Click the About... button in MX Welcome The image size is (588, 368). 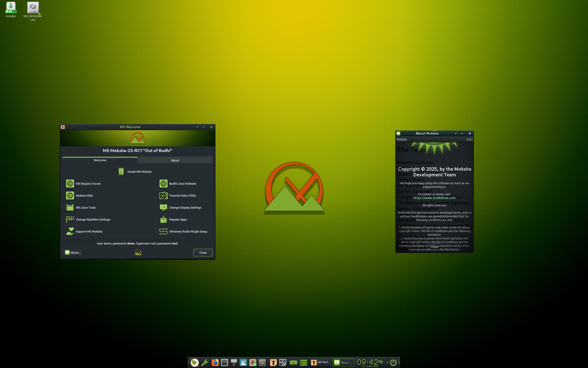[x=73, y=252]
